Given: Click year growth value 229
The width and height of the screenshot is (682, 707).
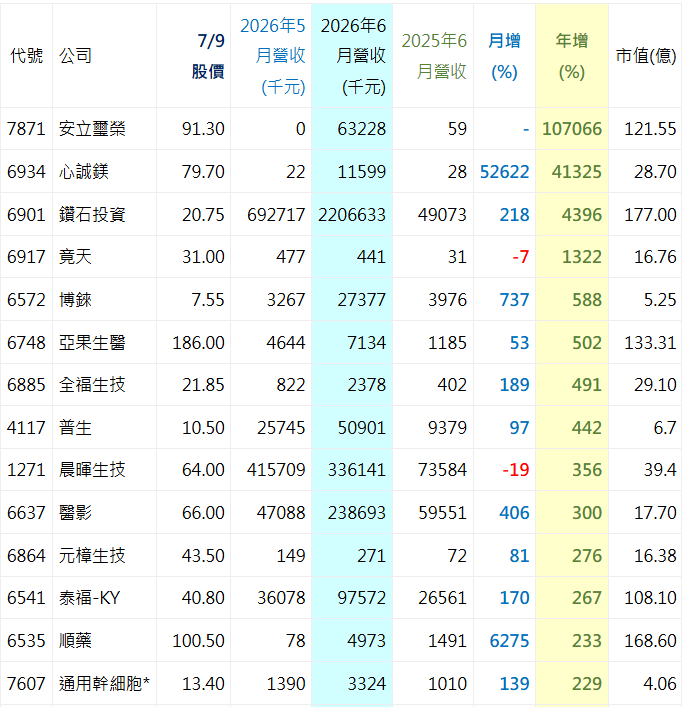Looking at the screenshot, I should click(x=587, y=684).
